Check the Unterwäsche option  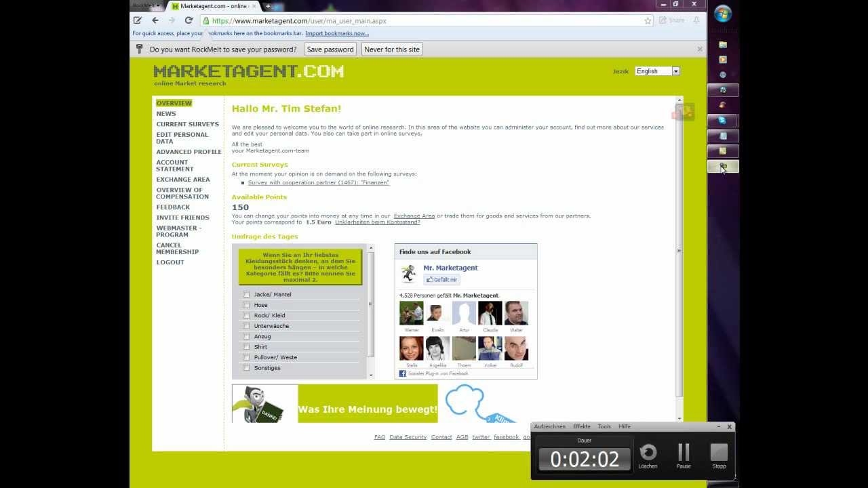coord(246,326)
